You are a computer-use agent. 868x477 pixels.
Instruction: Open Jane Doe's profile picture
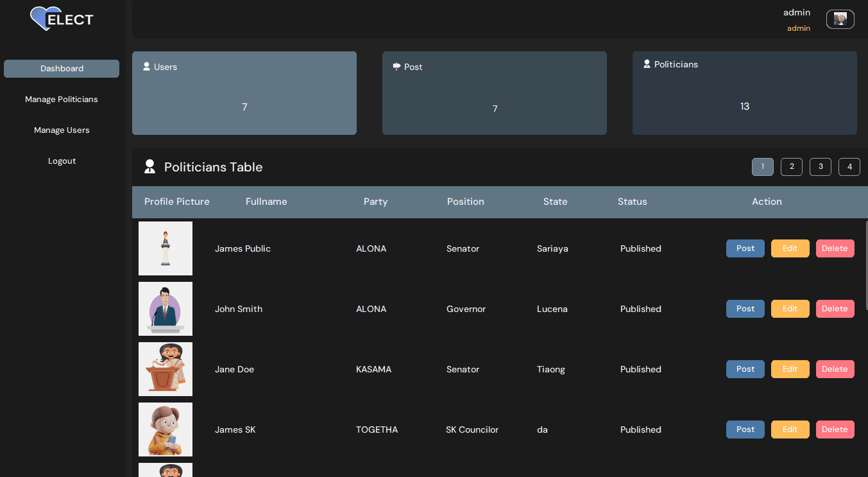166,369
